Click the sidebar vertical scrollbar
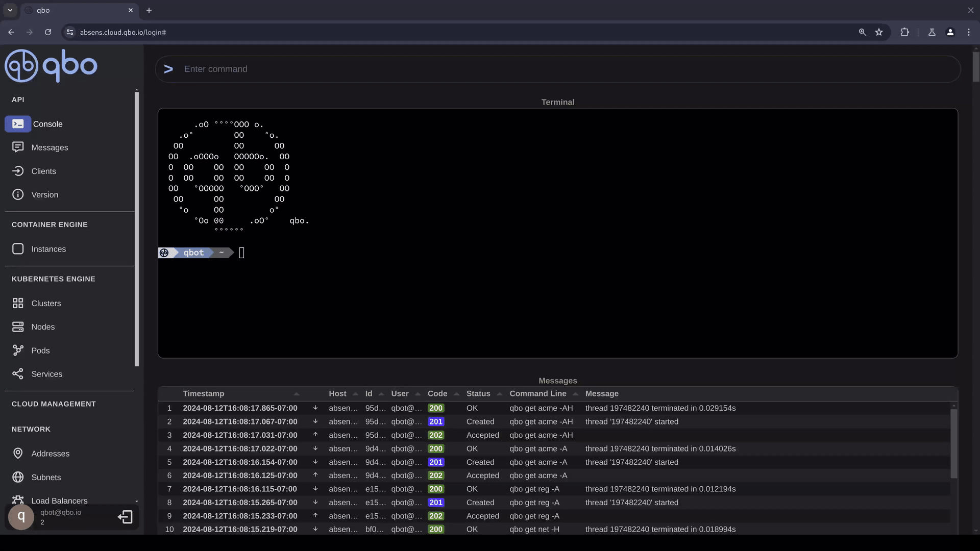Screen dimensions: 980x551 tap(137, 228)
